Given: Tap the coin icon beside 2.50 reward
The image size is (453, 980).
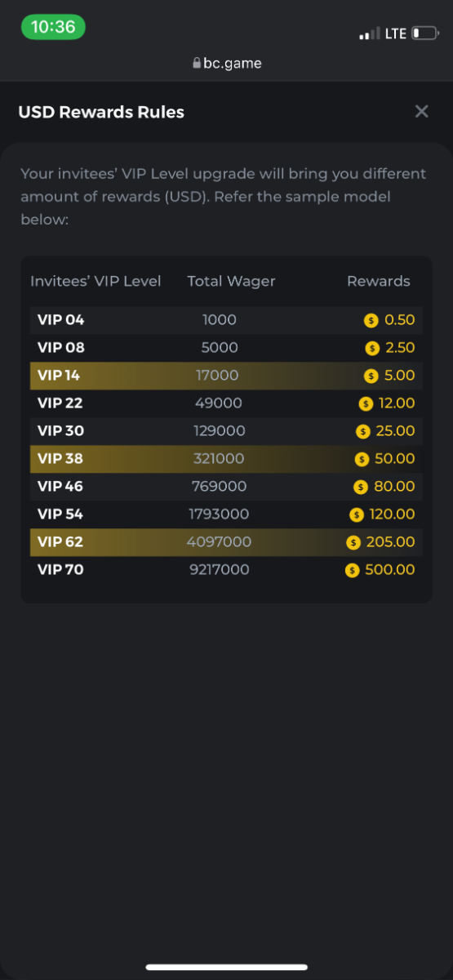Looking at the screenshot, I should [372, 348].
